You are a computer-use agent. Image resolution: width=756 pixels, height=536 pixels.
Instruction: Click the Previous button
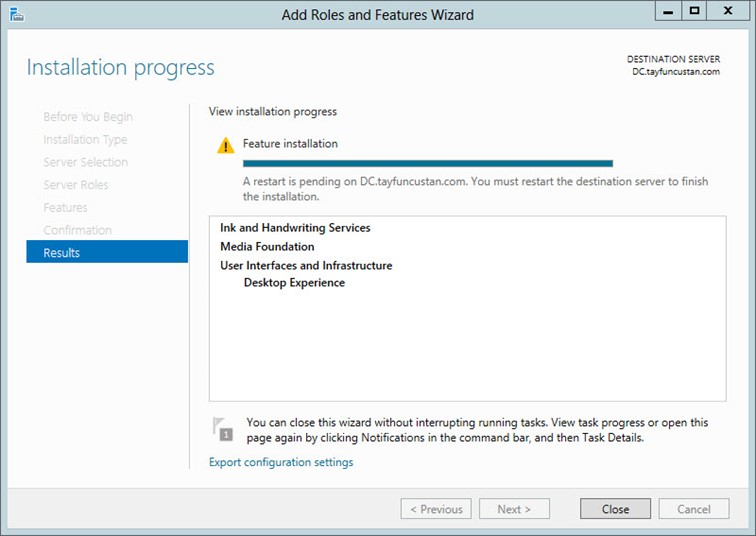pos(436,509)
